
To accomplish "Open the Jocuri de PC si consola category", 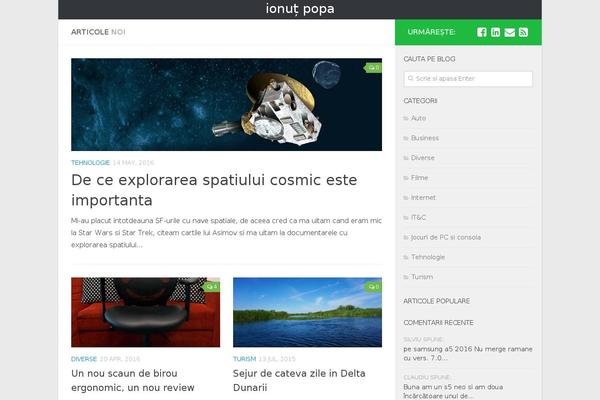I will tap(446, 237).
